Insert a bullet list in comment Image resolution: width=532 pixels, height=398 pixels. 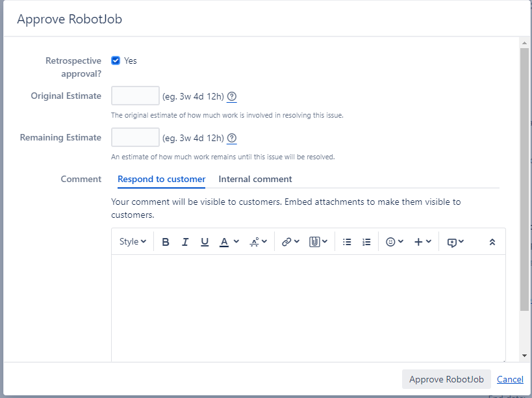347,242
